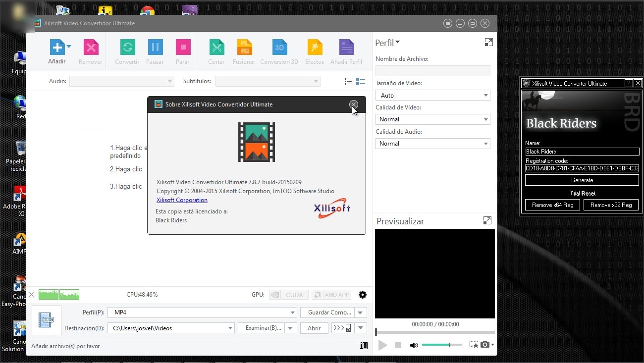Start conversion with the Convertir icon

(127, 48)
